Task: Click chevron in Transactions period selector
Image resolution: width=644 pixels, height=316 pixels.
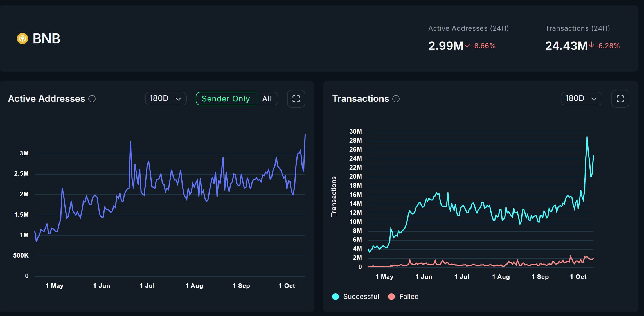Action: [594, 99]
